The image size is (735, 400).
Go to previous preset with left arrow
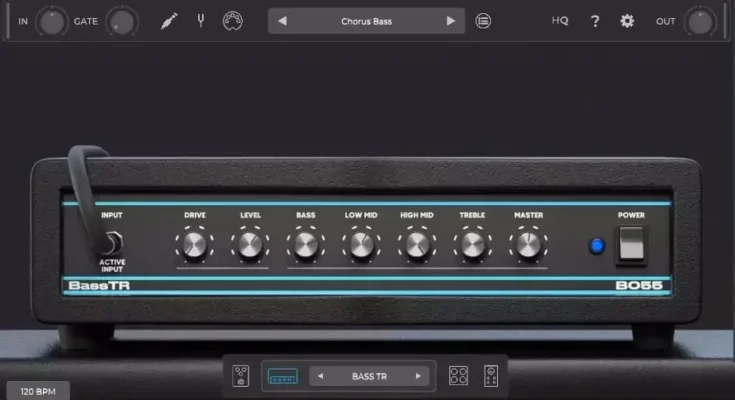coord(283,21)
